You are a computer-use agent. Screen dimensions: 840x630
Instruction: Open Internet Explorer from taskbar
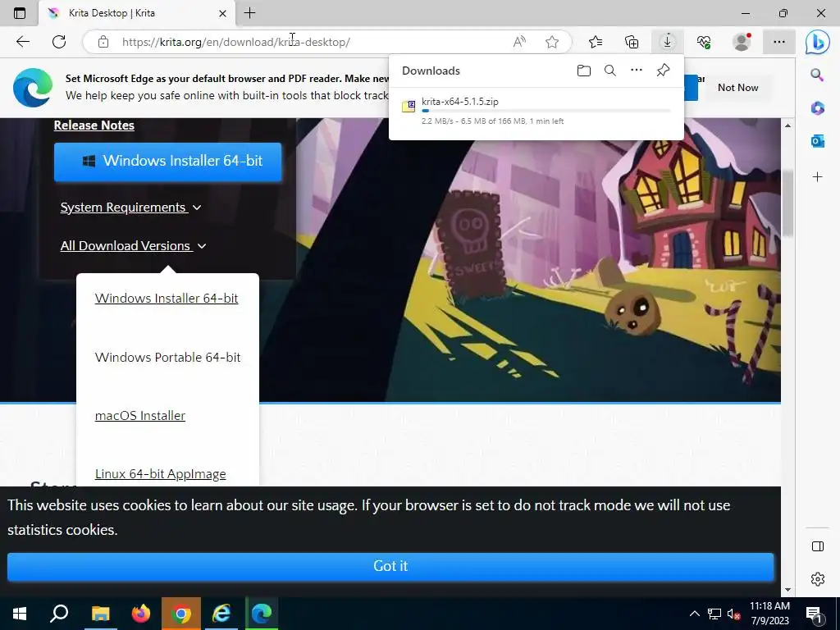221,614
